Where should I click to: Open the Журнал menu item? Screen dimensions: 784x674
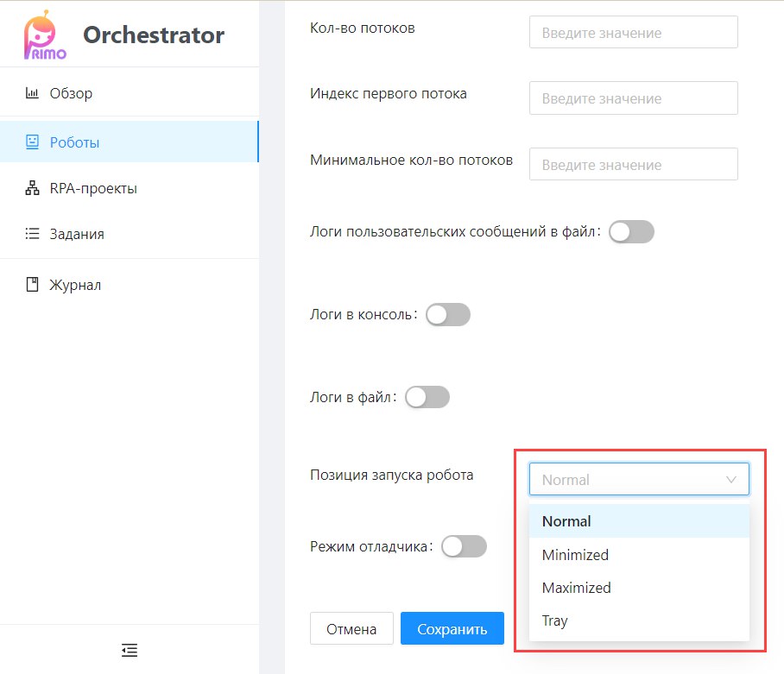pyautogui.click(x=130, y=285)
